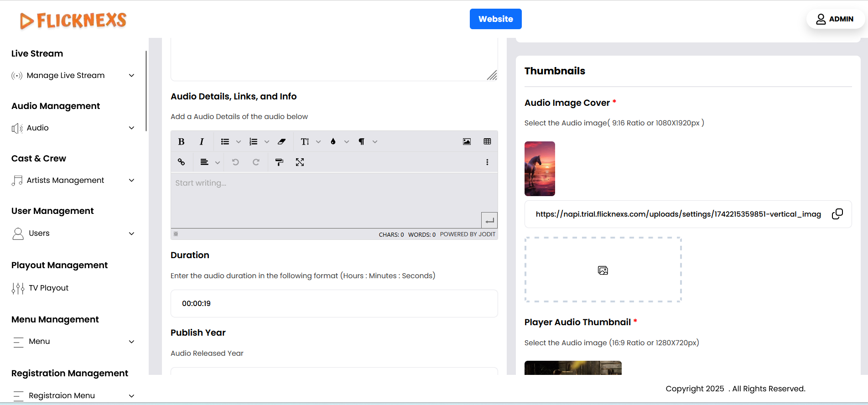Toggle bold formatting in the editor

[181, 142]
